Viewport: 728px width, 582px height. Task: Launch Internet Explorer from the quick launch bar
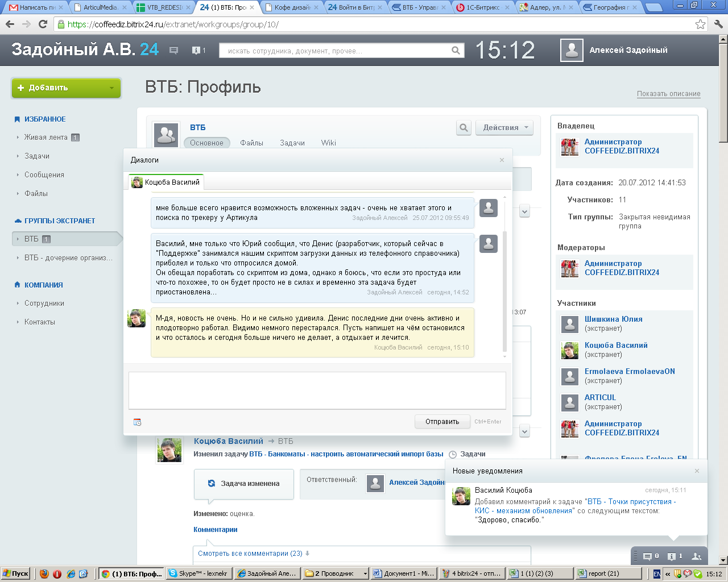click(x=71, y=573)
